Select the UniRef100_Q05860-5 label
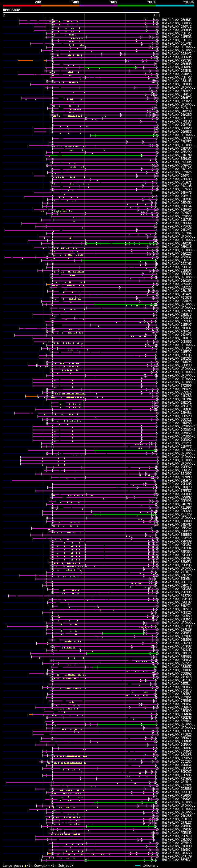This screenshot has width=197, height=868. click(179, 426)
